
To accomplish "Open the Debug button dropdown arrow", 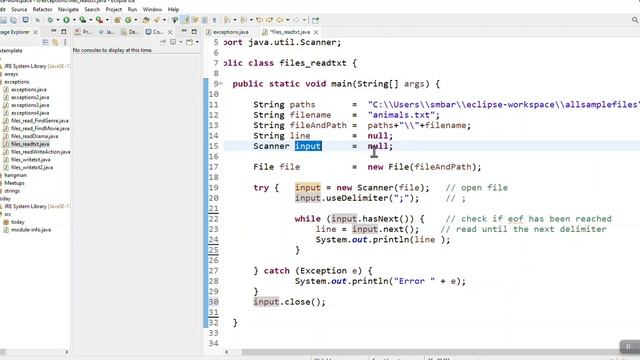I will point(58,20).
